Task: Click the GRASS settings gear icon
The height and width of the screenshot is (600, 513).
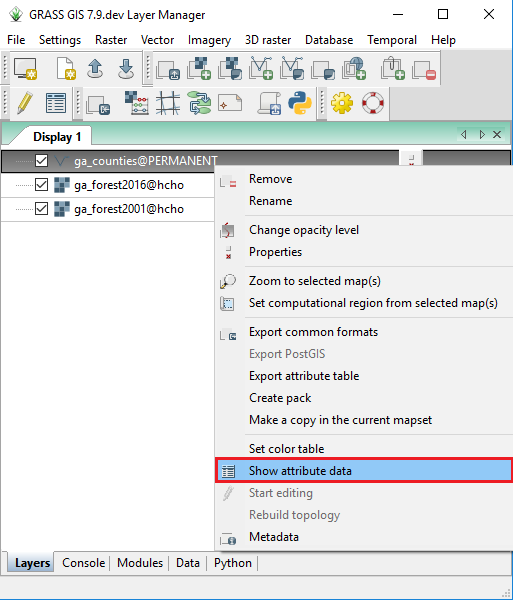Action: click(342, 103)
